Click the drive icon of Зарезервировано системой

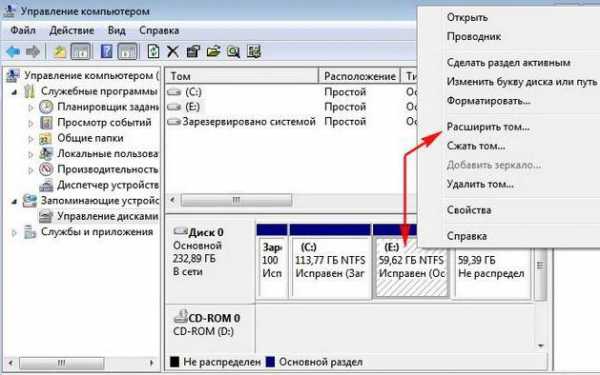(174, 122)
